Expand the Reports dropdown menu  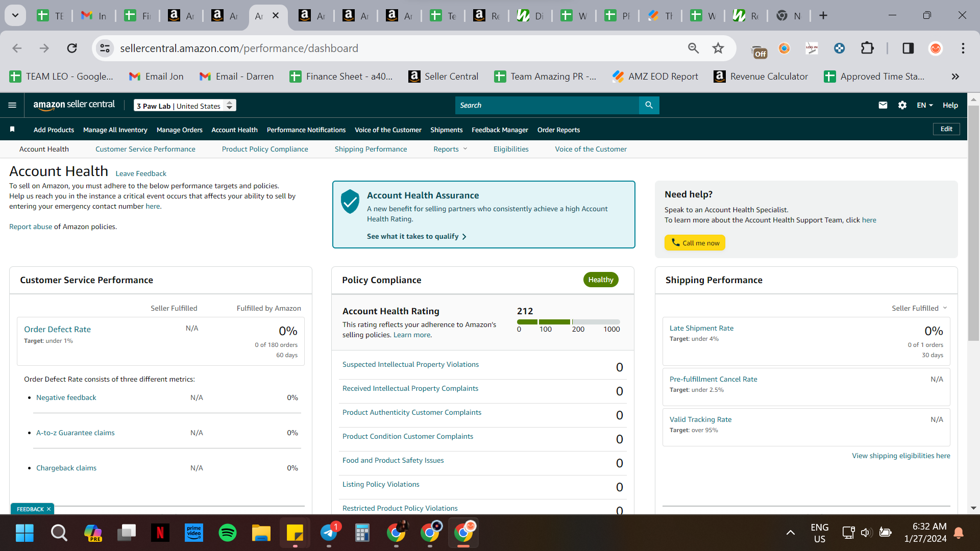click(450, 149)
